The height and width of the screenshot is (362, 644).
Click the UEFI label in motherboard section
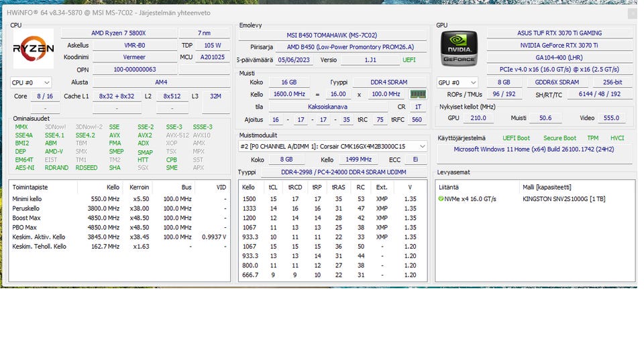[x=409, y=60]
